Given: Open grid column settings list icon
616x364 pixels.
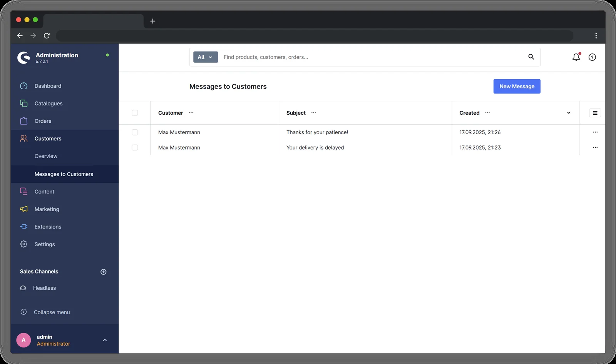Looking at the screenshot, I should [595, 113].
